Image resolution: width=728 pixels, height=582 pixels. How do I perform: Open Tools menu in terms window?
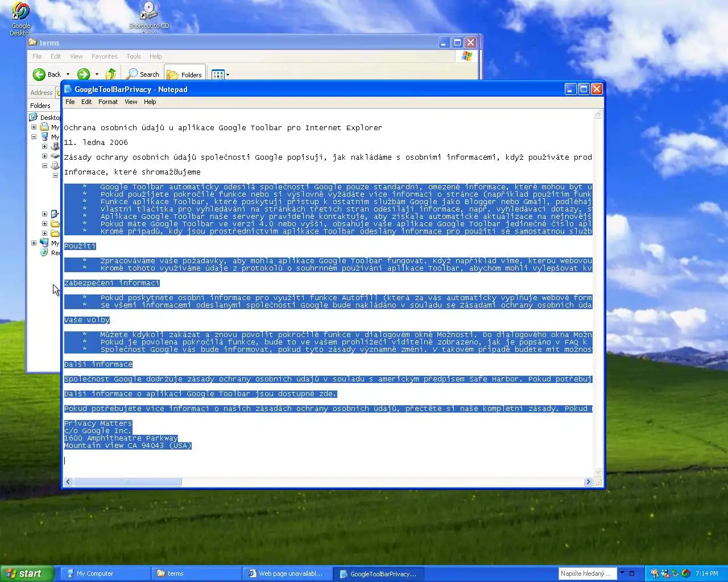coord(134,56)
